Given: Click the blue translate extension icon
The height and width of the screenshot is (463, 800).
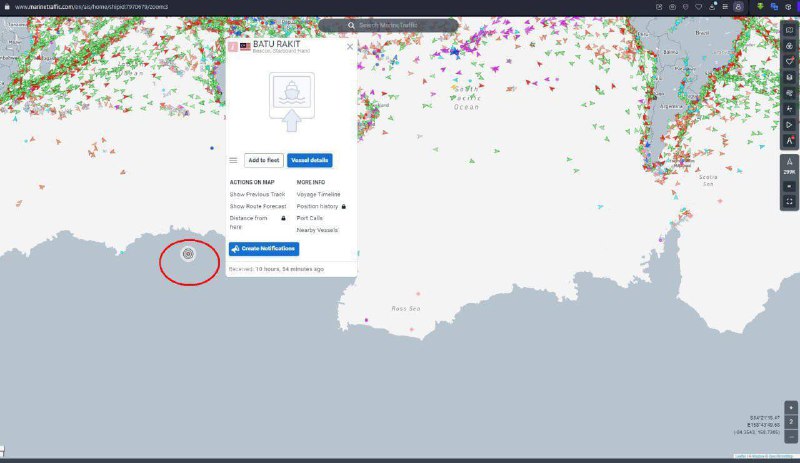Looking at the screenshot, I should [x=774, y=7].
